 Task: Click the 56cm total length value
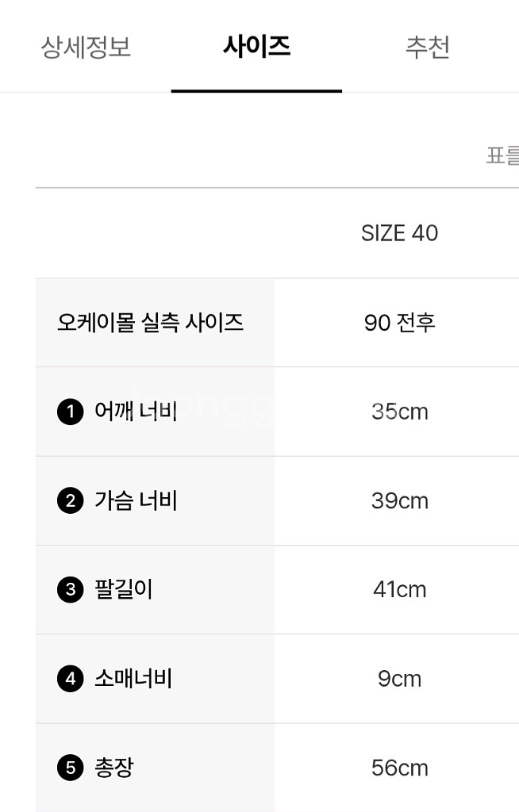pyautogui.click(x=398, y=768)
